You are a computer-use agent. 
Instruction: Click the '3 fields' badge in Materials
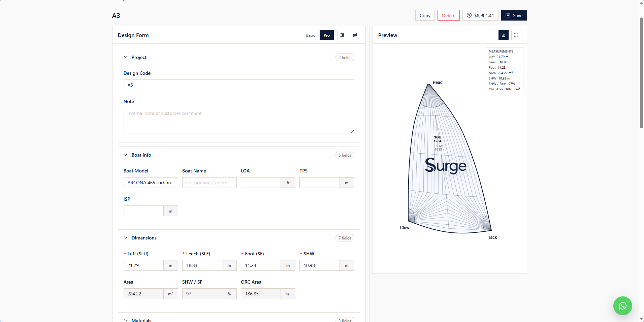[x=345, y=320]
